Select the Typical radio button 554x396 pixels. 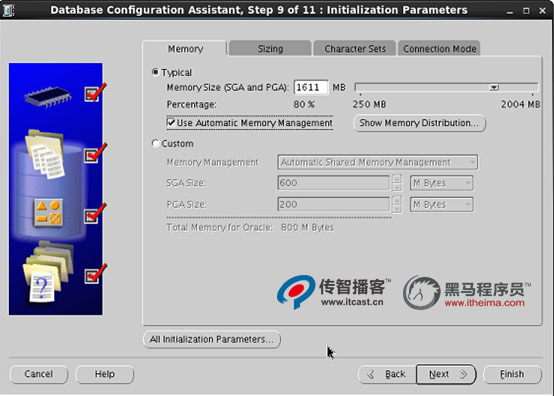tap(155, 72)
